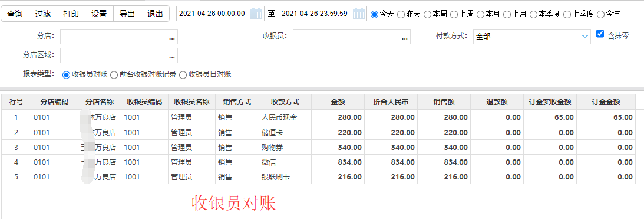Select 收银员对账 report type
The height and width of the screenshot is (219, 644).
[66, 74]
